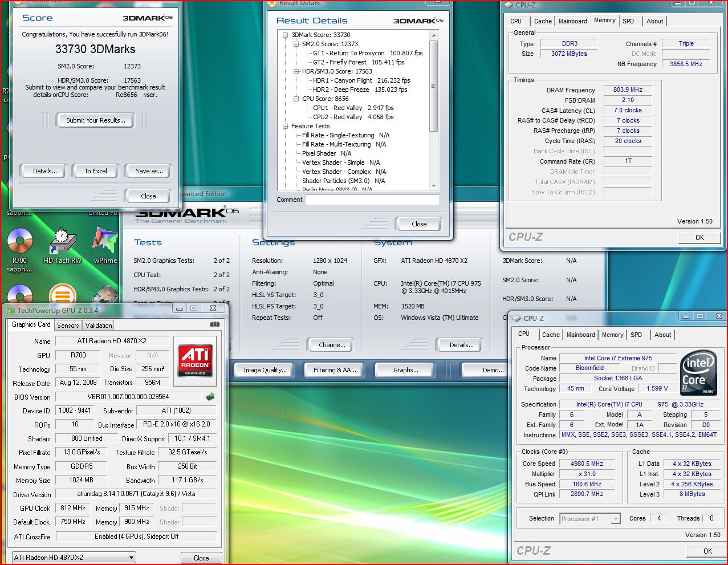Open SPD tab in CPU-Z processor window
This screenshot has height=565, width=728.
(x=636, y=335)
